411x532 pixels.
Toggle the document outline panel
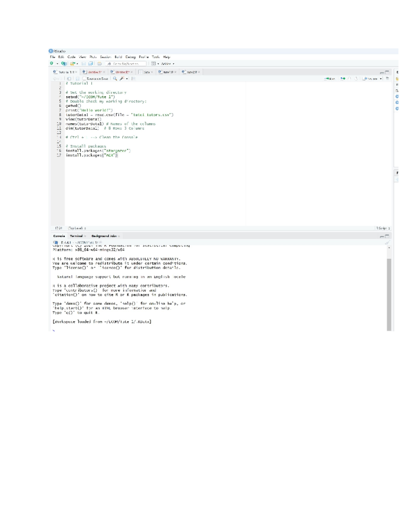pyautogui.click(x=387, y=78)
